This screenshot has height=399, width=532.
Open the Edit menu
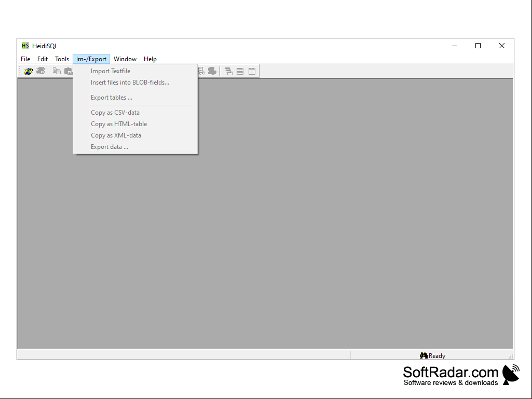point(43,59)
